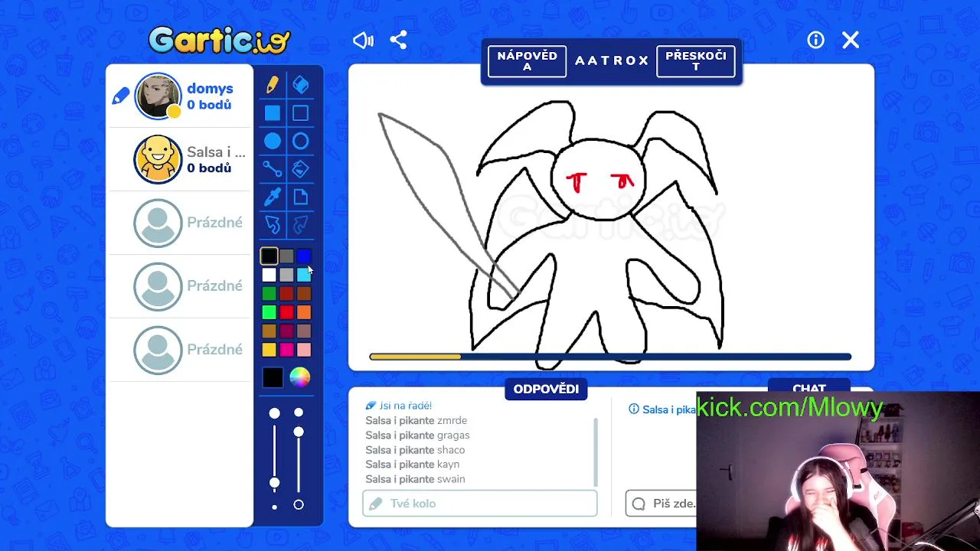Pick the black color swatch
Image resolution: width=980 pixels, height=551 pixels.
click(x=269, y=256)
